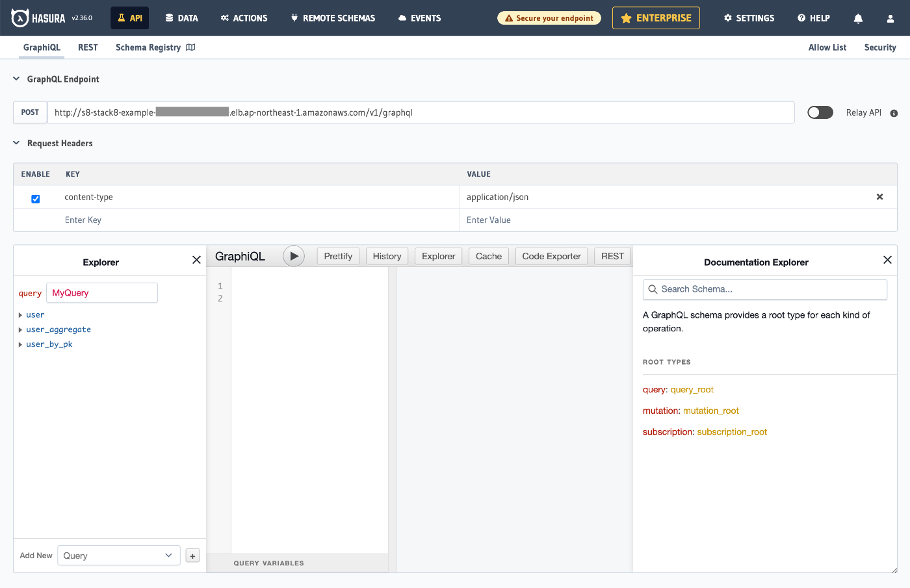Open SETTINGS page
This screenshot has width=910, height=588.
click(749, 18)
